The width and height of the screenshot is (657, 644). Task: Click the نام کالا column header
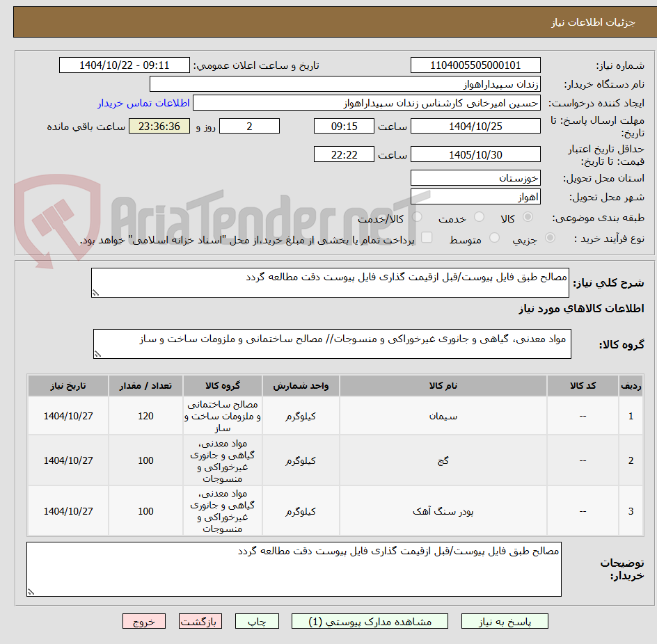point(443,386)
